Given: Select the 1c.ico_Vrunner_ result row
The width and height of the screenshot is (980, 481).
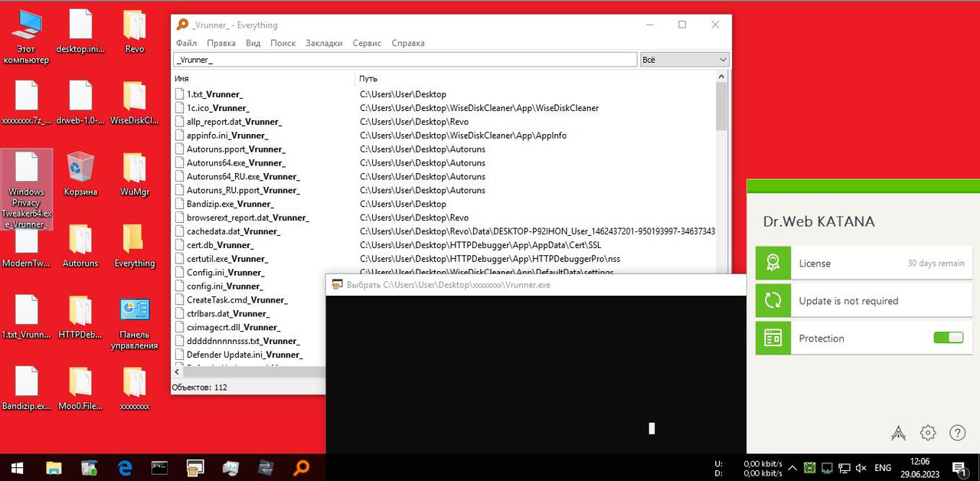Looking at the screenshot, I should coord(444,108).
